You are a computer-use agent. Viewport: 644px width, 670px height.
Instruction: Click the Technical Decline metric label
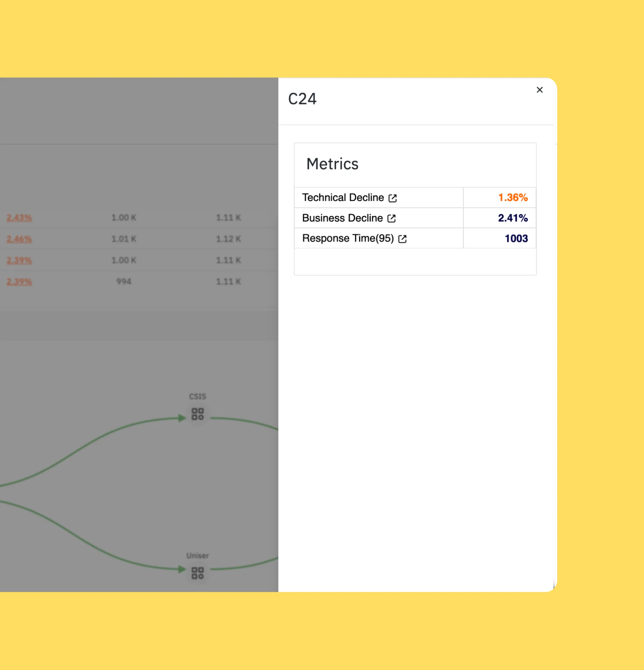click(343, 198)
